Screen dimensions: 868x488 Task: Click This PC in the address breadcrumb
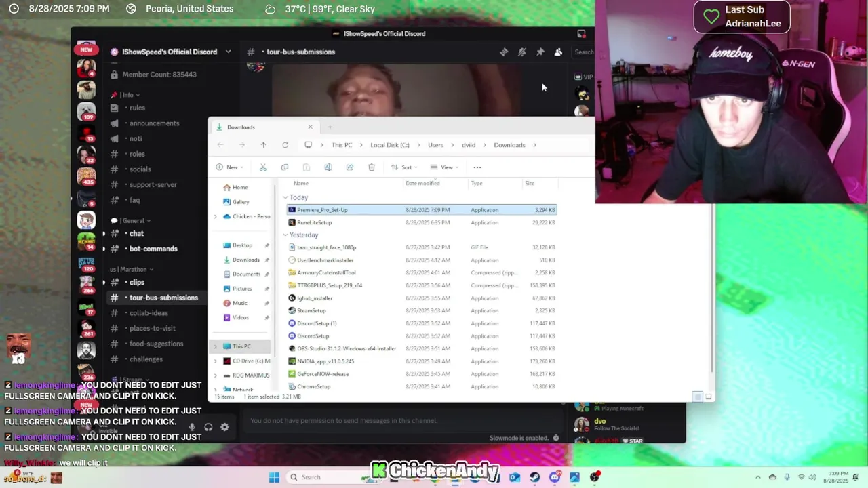coord(342,145)
